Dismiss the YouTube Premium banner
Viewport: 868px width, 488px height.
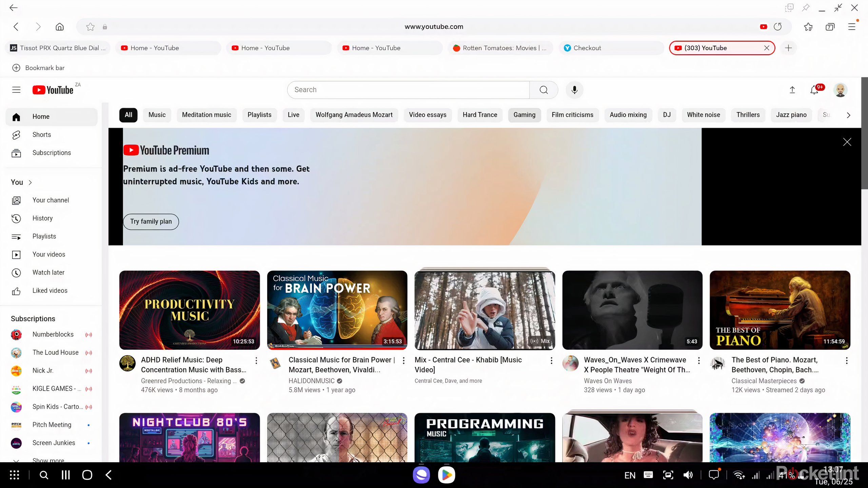[847, 142]
